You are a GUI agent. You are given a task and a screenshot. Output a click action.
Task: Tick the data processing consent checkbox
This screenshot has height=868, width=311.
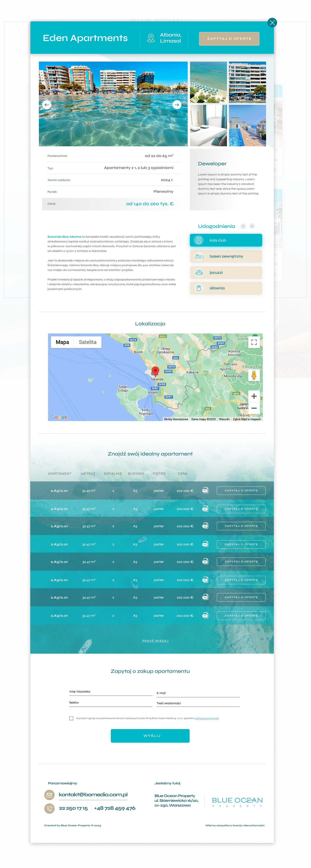[x=71, y=718]
